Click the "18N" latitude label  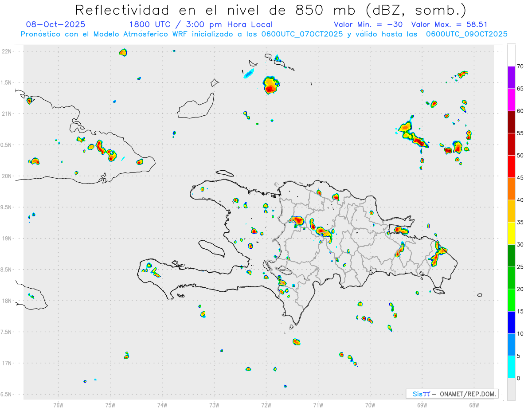[6, 301]
